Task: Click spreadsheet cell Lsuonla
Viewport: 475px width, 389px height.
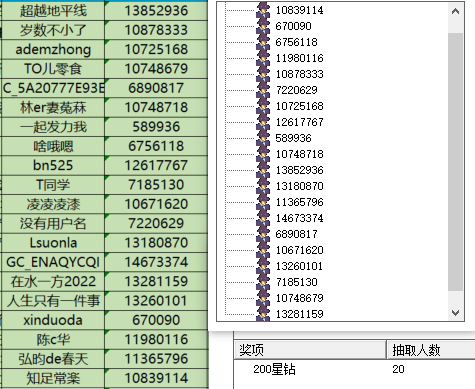Action: click(x=53, y=243)
